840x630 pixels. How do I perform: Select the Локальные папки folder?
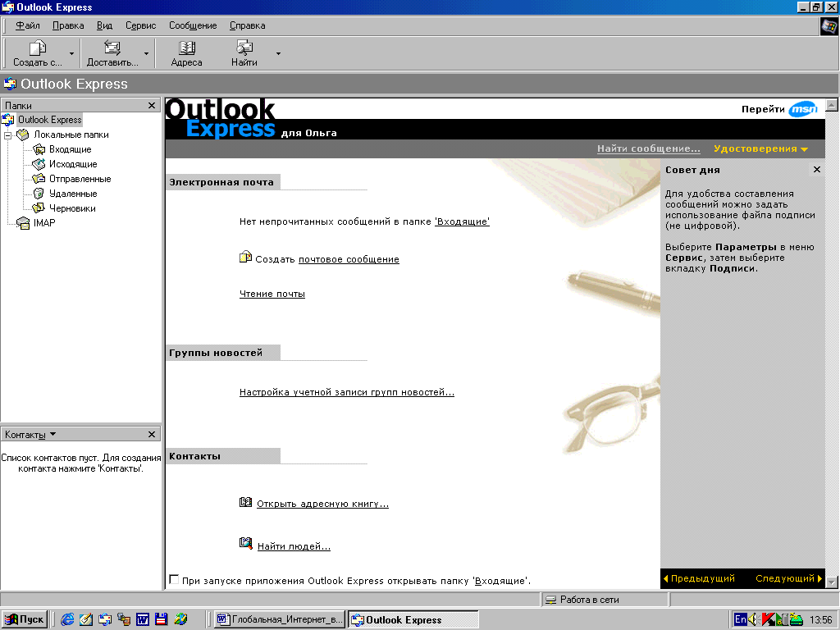(71, 135)
